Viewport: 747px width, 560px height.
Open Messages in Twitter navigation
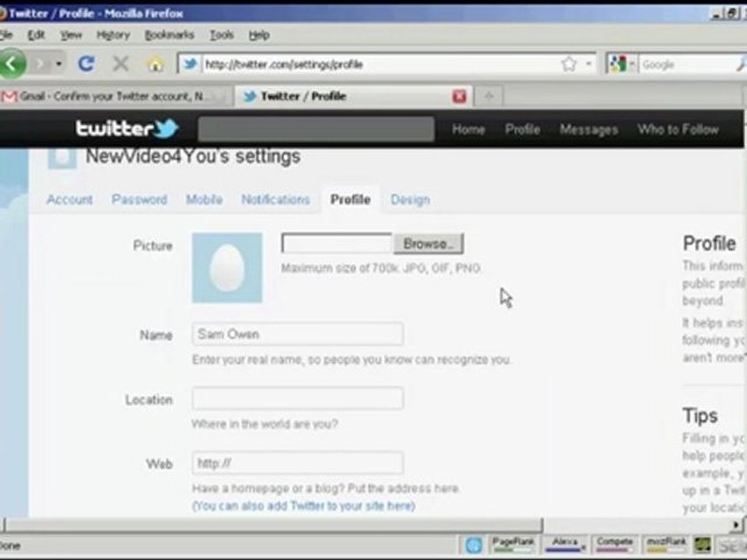click(589, 129)
